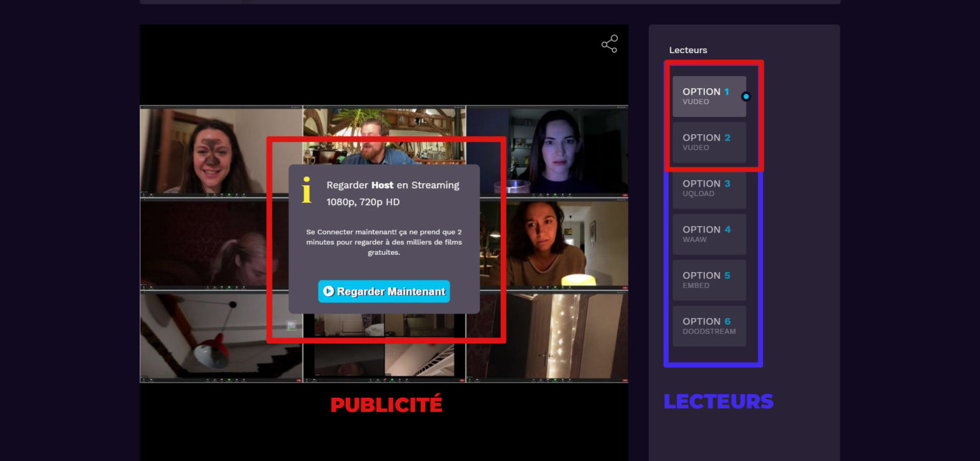The image size is (980, 461).
Task: Click the PUBLICITÉ label under the player
Action: point(387,404)
